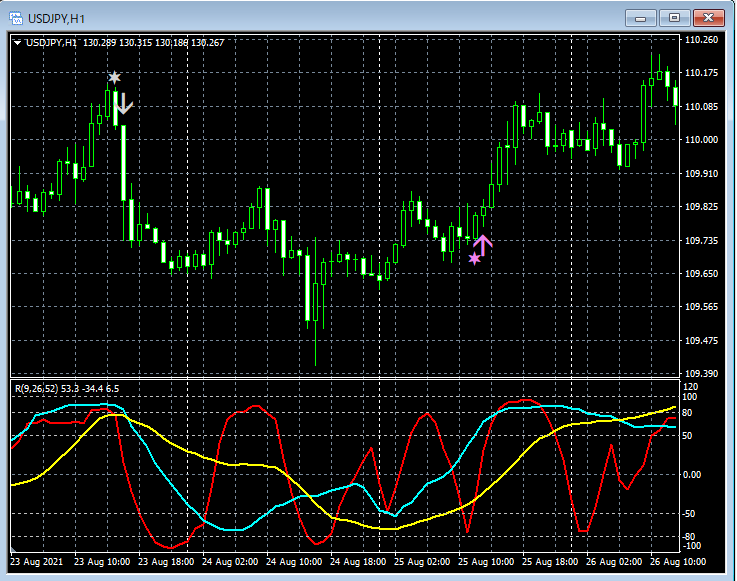Viewport: 737px width, 581px height.
Task: Click the 23 Aug 18:00 time label
Action: 166,562
